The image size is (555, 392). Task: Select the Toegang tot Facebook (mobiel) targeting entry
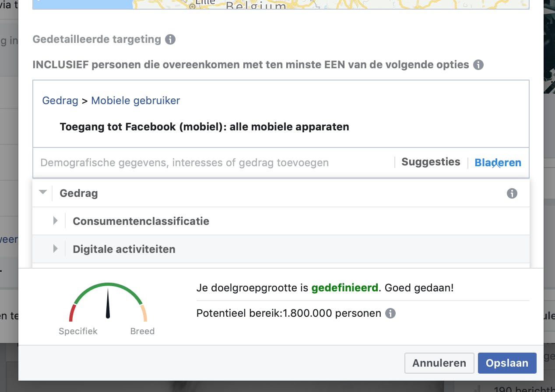click(204, 127)
